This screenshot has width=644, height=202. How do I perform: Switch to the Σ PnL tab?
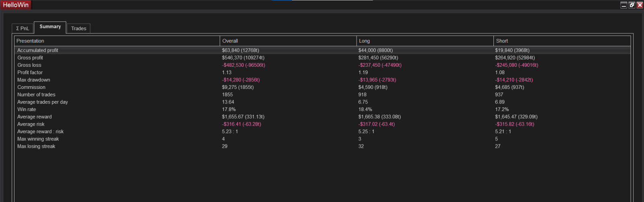pyautogui.click(x=23, y=28)
